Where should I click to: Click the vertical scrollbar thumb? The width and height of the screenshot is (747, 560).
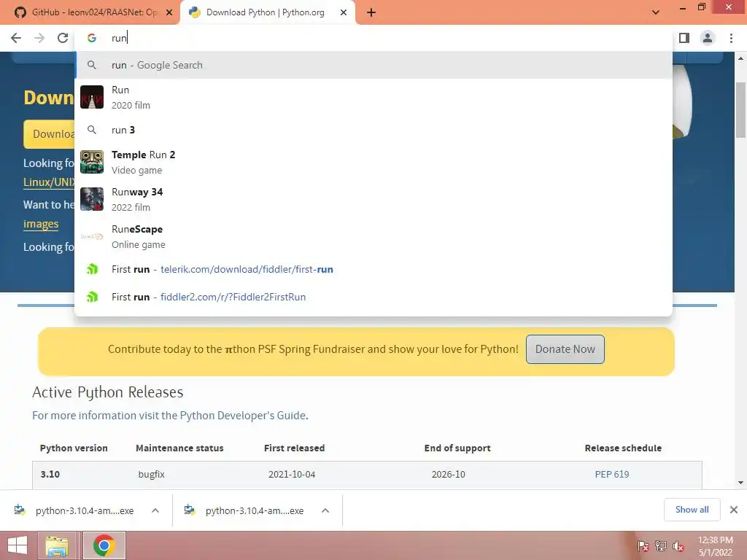[x=741, y=111]
